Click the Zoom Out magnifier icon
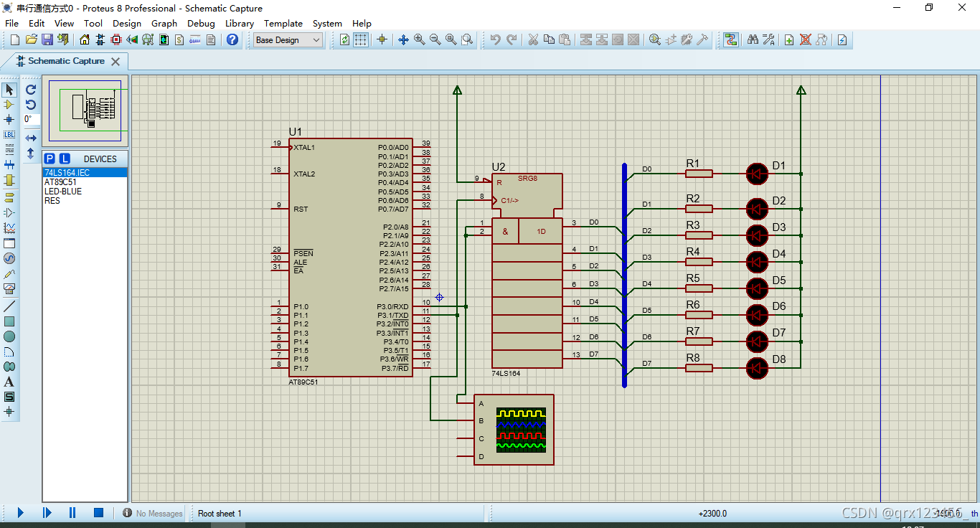 coord(435,39)
